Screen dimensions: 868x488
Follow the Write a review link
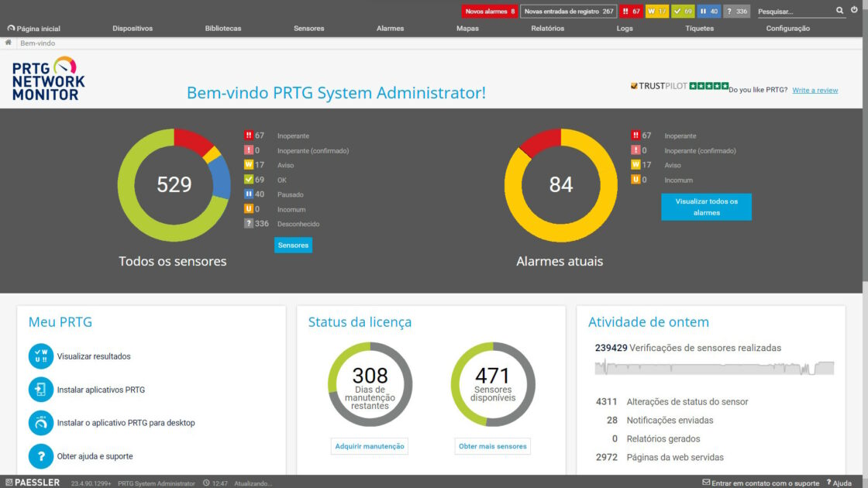tap(815, 91)
